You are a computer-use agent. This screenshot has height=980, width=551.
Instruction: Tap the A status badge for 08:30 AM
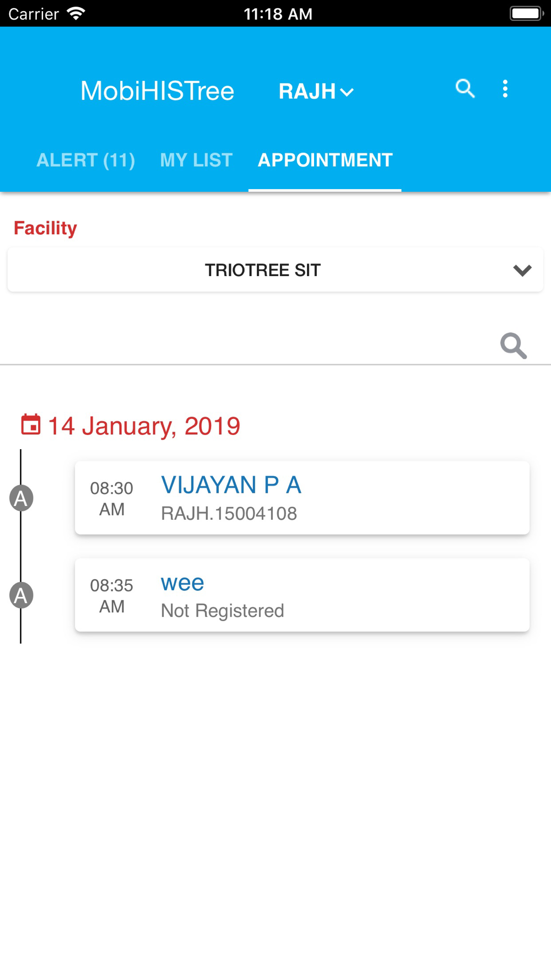tap(21, 498)
